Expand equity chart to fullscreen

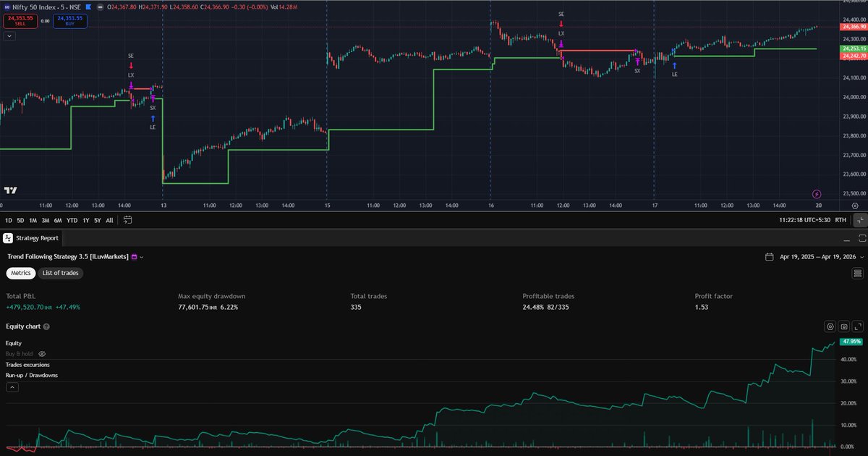pyautogui.click(x=858, y=327)
